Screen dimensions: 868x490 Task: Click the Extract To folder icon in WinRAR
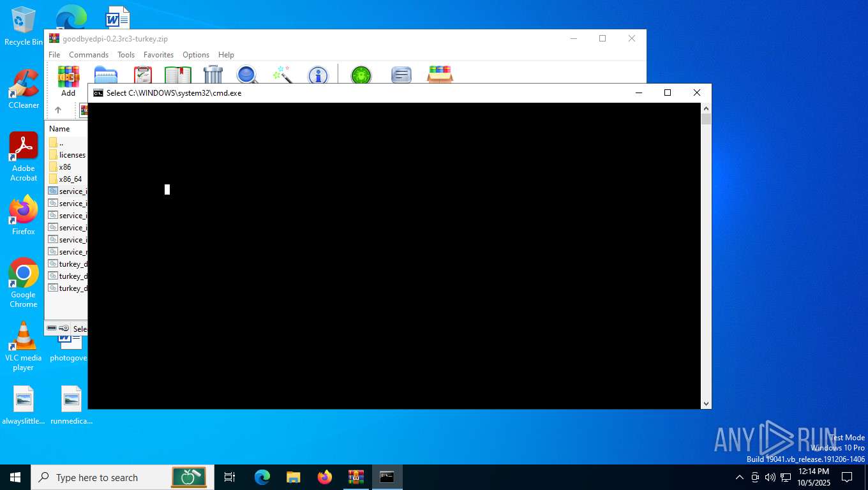click(x=106, y=75)
